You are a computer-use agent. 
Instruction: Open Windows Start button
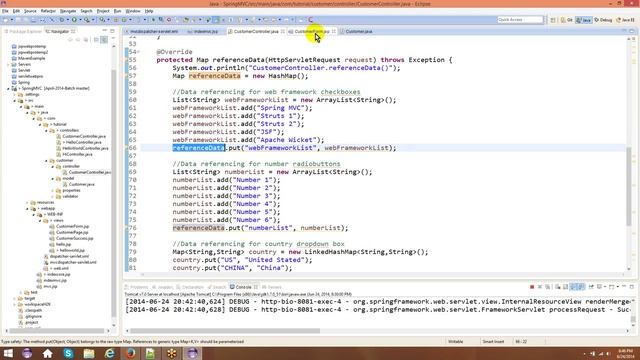(x=8, y=353)
